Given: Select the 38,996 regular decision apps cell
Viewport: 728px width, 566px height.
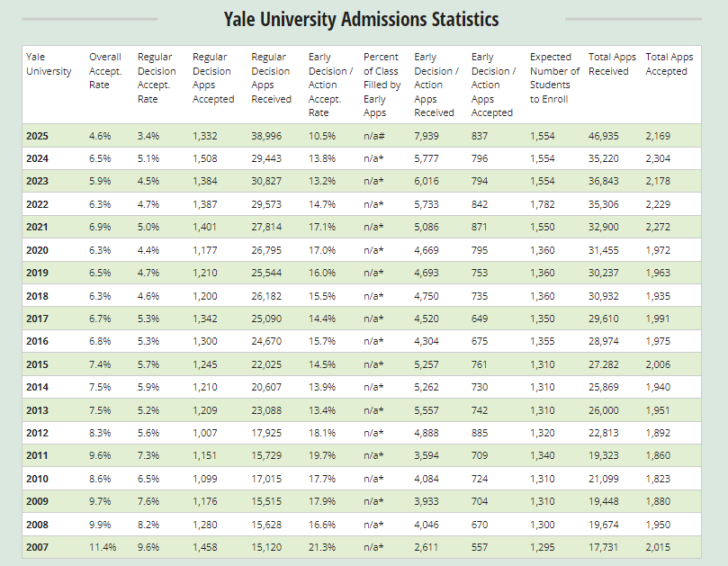Looking at the screenshot, I should 269,136.
